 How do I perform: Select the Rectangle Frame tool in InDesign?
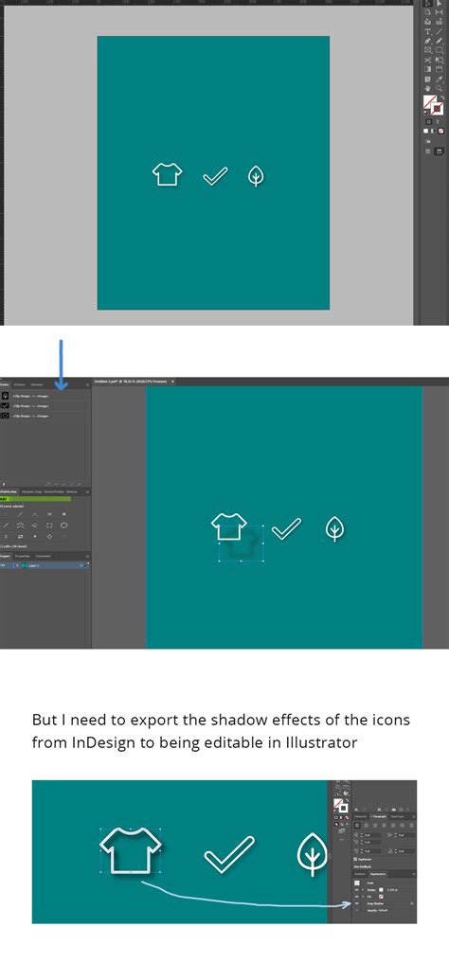point(428,50)
